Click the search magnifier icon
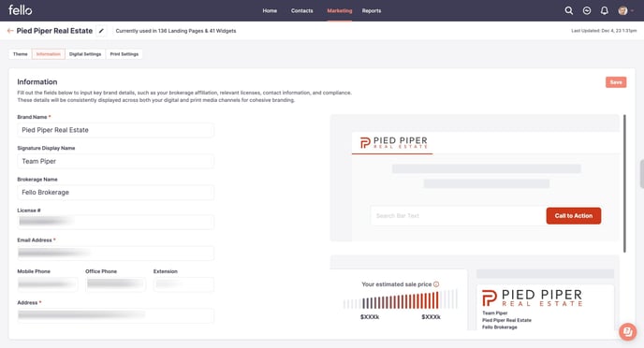Screen dimensions: 644x348 pos(568,10)
